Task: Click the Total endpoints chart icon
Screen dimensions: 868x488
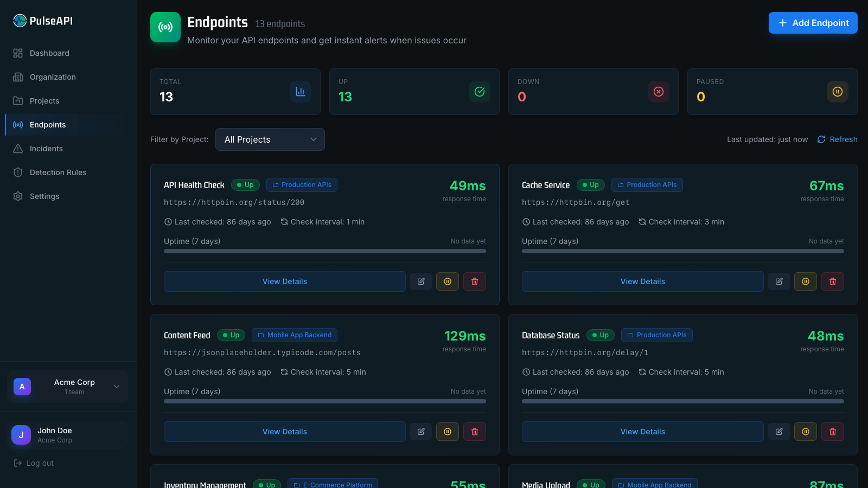Action: tap(301, 92)
